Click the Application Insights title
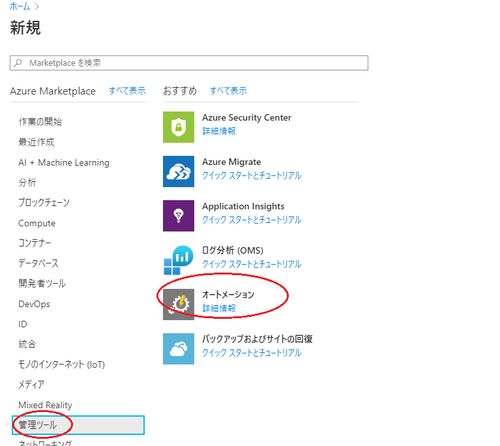This screenshot has width=500, height=446. [x=243, y=206]
